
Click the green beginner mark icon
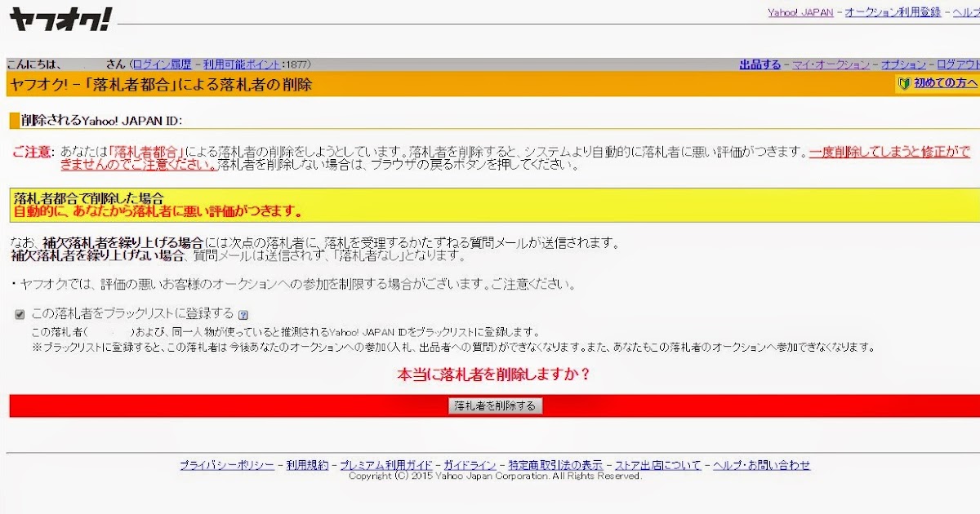click(904, 83)
